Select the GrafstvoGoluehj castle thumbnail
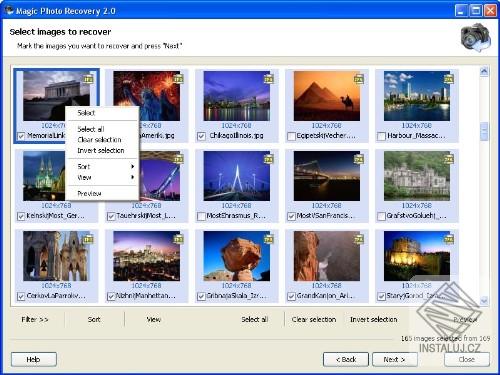The width and height of the screenshot is (500, 375). coord(417,176)
